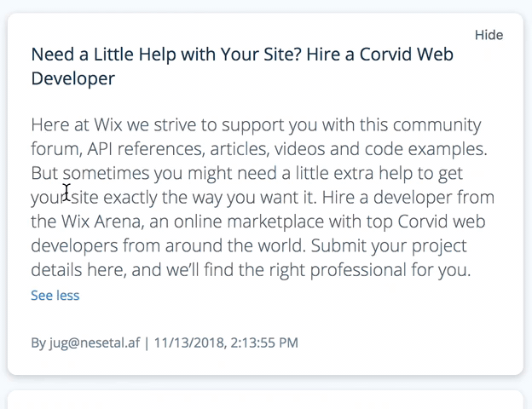Click the phrase 'Here at Wix'

pos(78,125)
